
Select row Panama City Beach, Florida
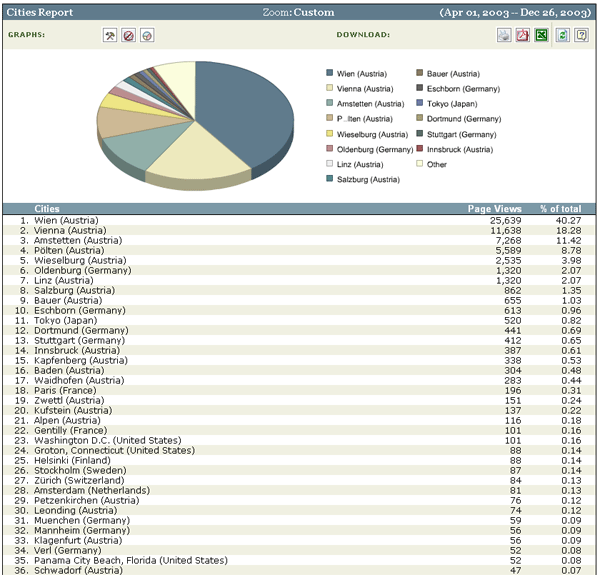[299, 560]
